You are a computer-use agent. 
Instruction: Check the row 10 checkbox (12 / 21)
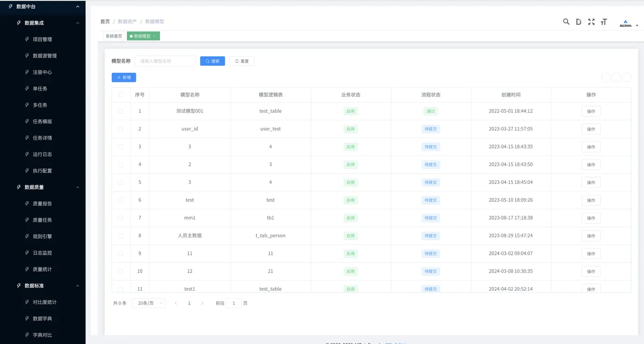(x=121, y=271)
